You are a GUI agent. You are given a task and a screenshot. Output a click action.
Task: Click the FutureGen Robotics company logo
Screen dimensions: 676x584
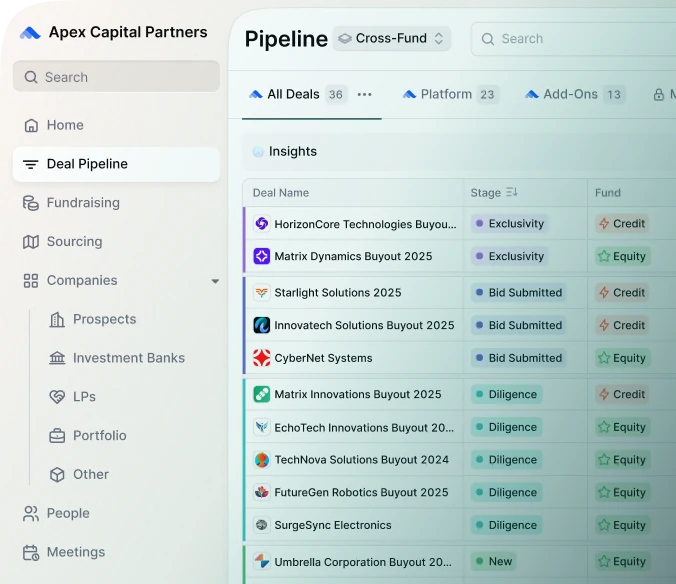pos(262,492)
